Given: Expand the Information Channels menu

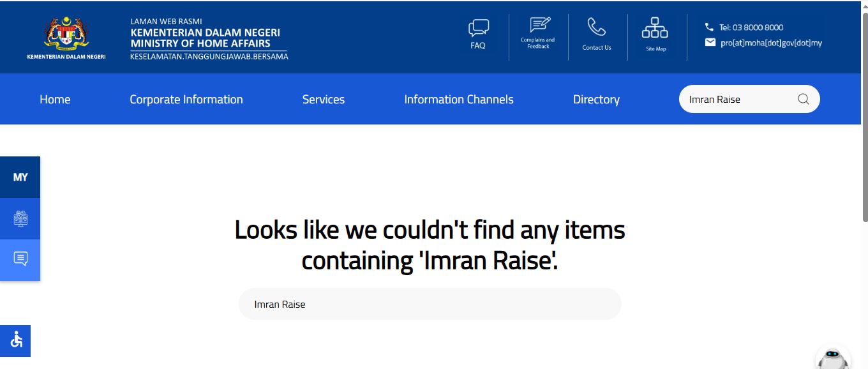Looking at the screenshot, I should pyautogui.click(x=458, y=99).
